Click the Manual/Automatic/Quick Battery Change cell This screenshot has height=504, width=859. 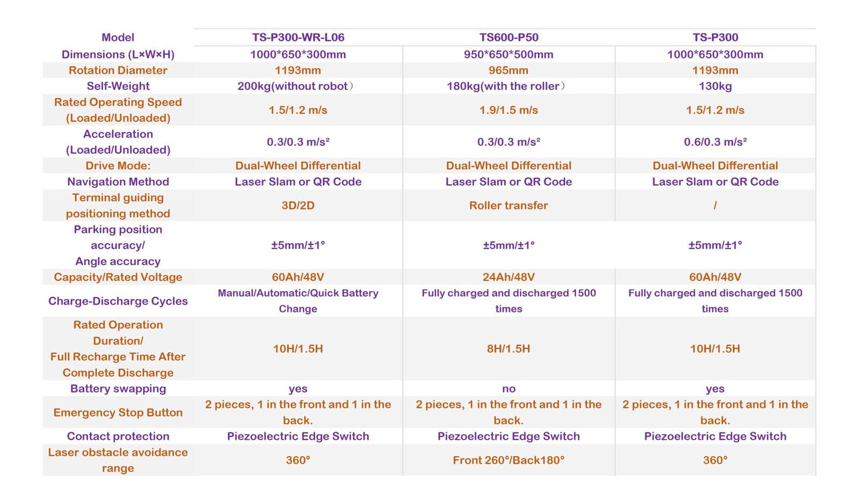[x=298, y=301]
